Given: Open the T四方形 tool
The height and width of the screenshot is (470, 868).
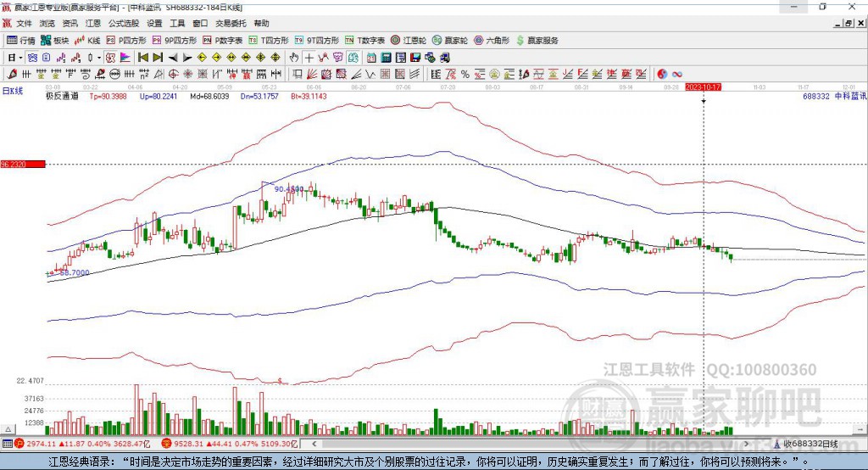Looking at the screenshot, I should click(269, 41).
